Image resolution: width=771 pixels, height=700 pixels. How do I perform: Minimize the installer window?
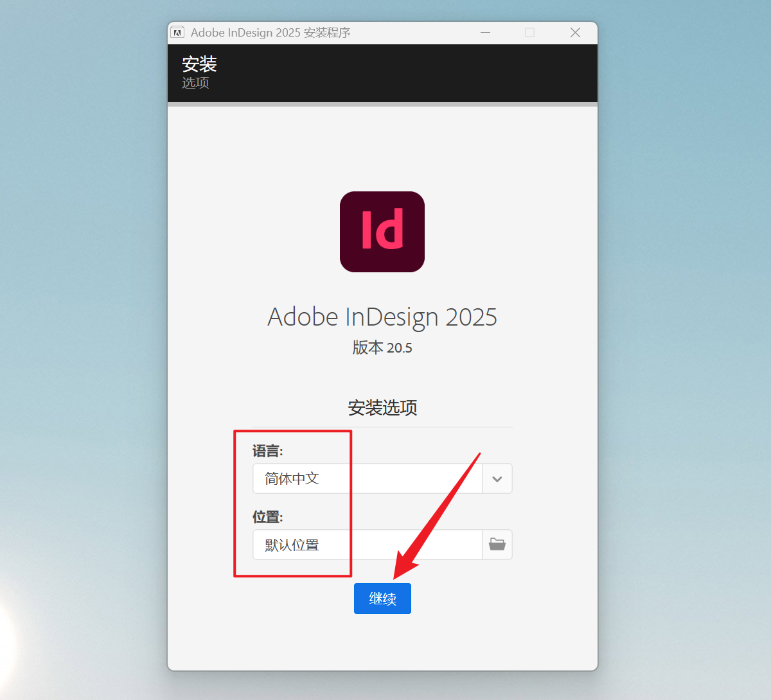tap(486, 32)
